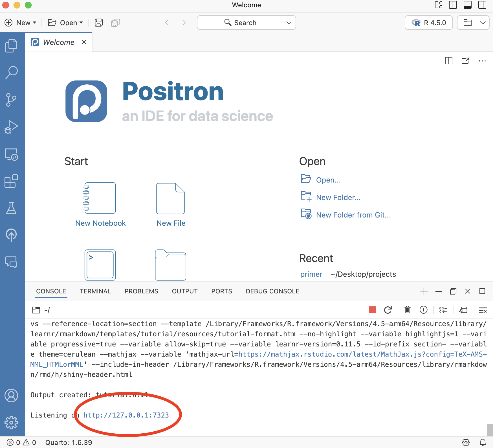Toggle console trace icon

coord(463,310)
